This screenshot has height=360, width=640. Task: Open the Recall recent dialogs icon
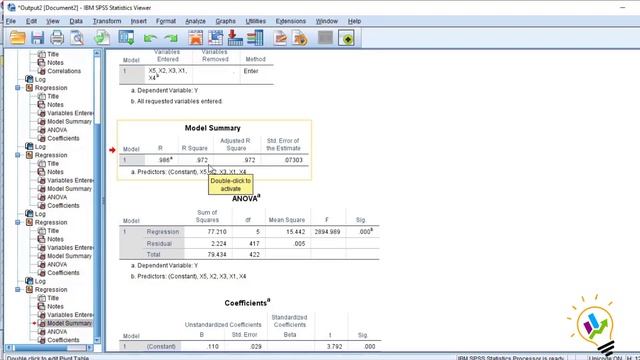coord(126,38)
